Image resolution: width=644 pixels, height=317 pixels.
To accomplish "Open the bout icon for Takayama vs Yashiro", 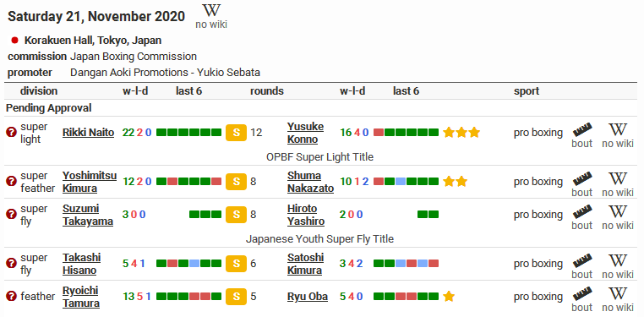I will coord(582,217).
